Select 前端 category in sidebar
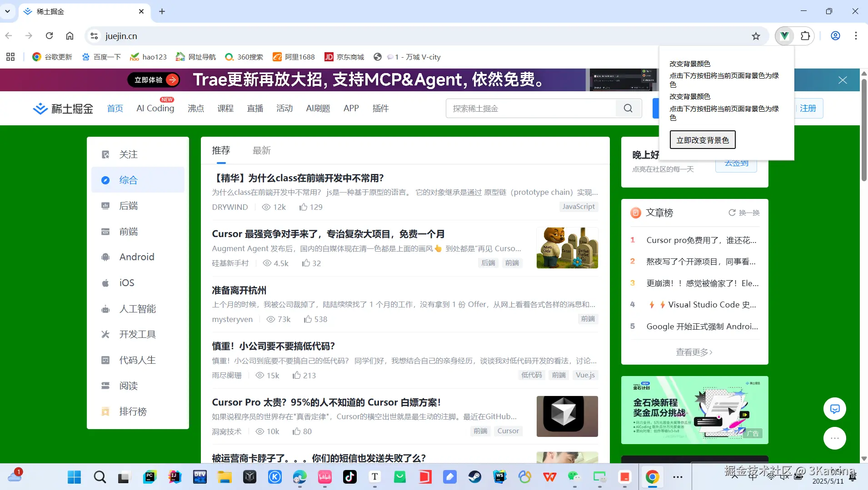Image resolution: width=868 pixels, height=490 pixels. point(138,232)
